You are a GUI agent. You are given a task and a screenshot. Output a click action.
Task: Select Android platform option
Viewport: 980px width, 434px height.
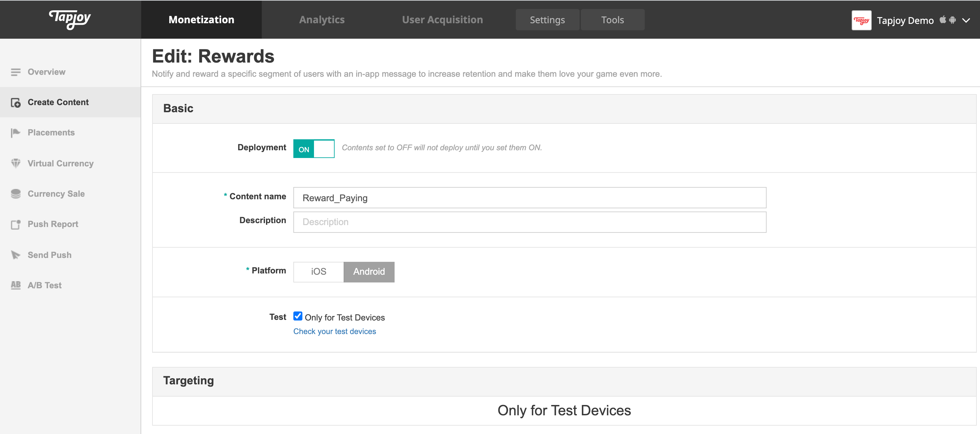[x=369, y=271]
